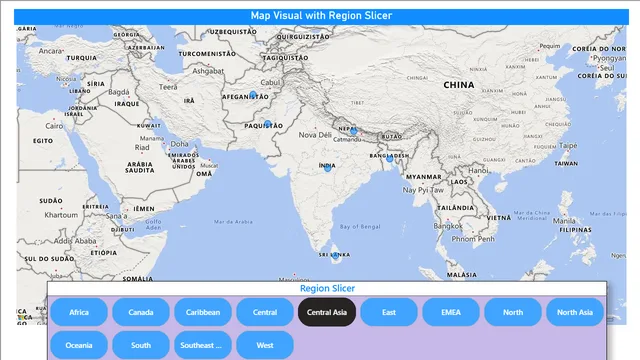This screenshot has width=640, height=360.
Task: Click the TURCOMENISTÃO country label
Action: (x=207, y=54)
